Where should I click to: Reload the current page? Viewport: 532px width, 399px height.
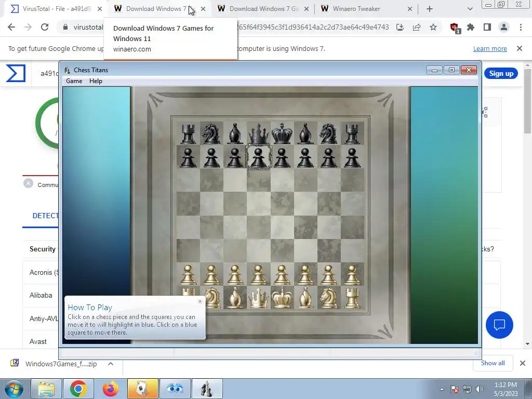click(45, 27)
